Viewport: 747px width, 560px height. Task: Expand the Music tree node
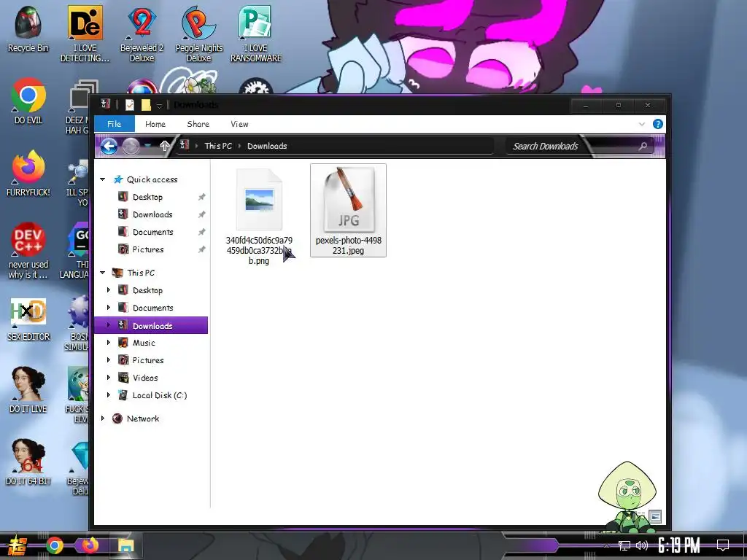tap(109, 343)
